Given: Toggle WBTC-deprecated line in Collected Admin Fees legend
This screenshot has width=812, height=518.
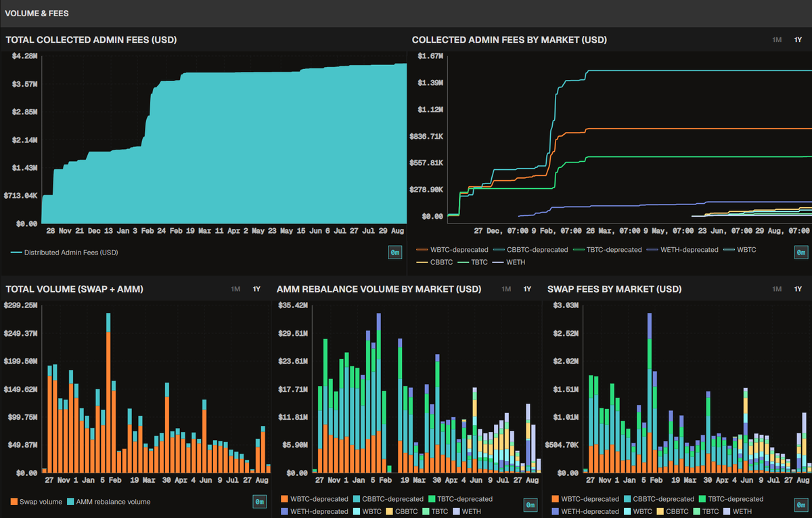Looking at the screenshot, I should 452,250.
